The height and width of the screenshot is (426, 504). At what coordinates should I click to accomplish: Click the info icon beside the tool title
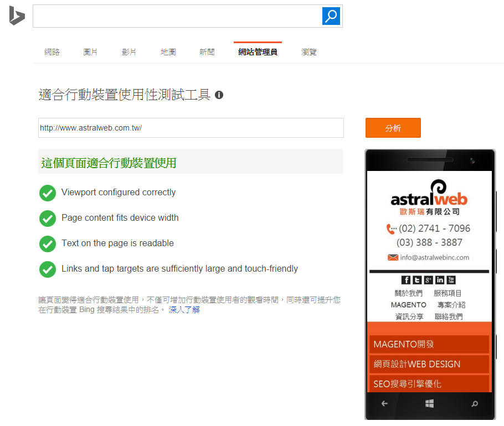pyautogui.click(x=219, y=95)
